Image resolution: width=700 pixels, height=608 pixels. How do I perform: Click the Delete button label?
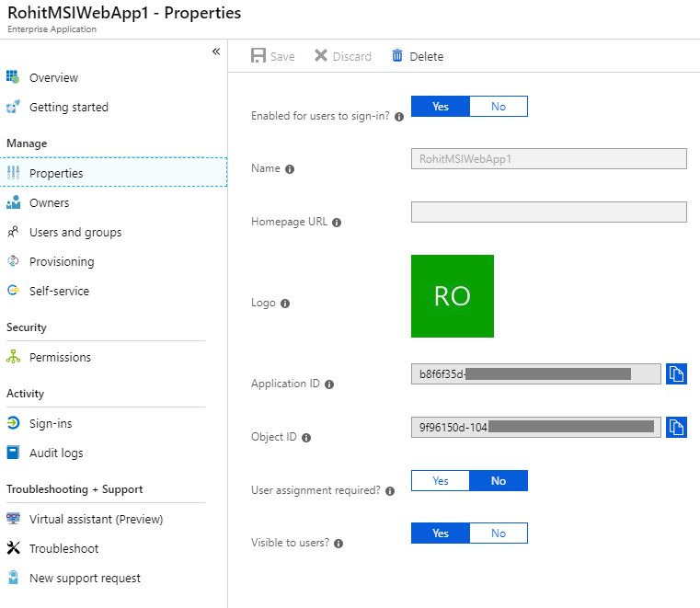tap(426, 57)
